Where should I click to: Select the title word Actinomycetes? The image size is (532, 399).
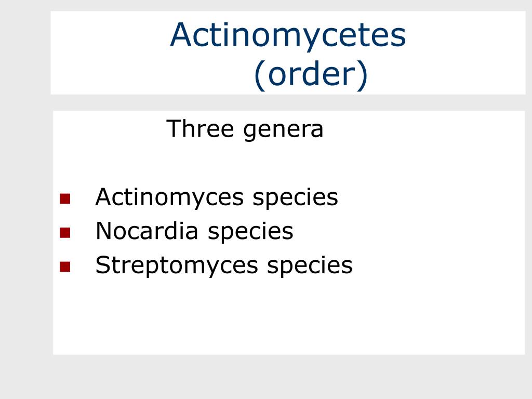288,35
